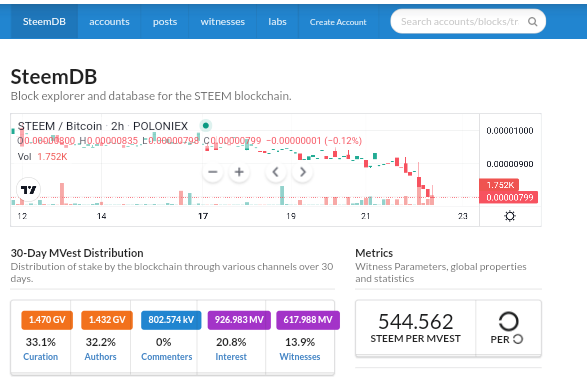Open the TradingView logo link
Screen dimensions: 587x380
pos(28,190)
